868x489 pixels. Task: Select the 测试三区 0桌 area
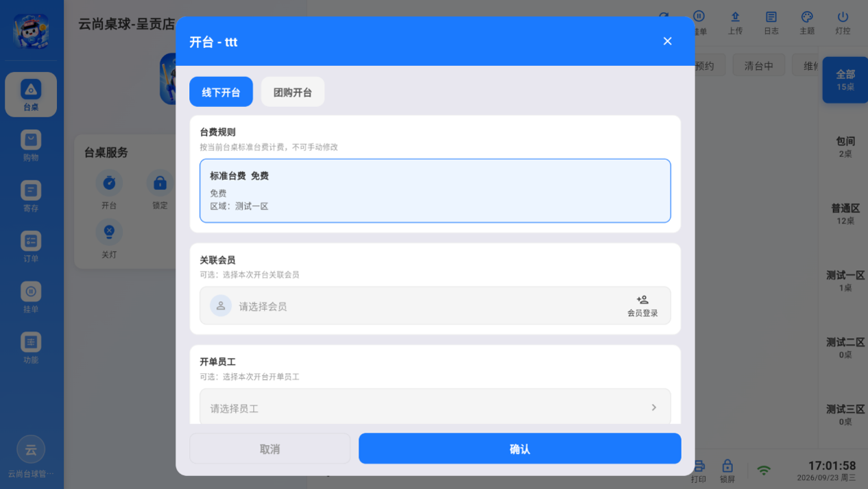tap(845, 415)
